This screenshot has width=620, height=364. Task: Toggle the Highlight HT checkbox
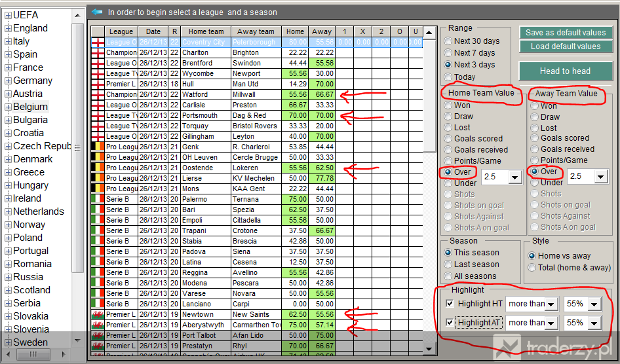tap(450, 304)
